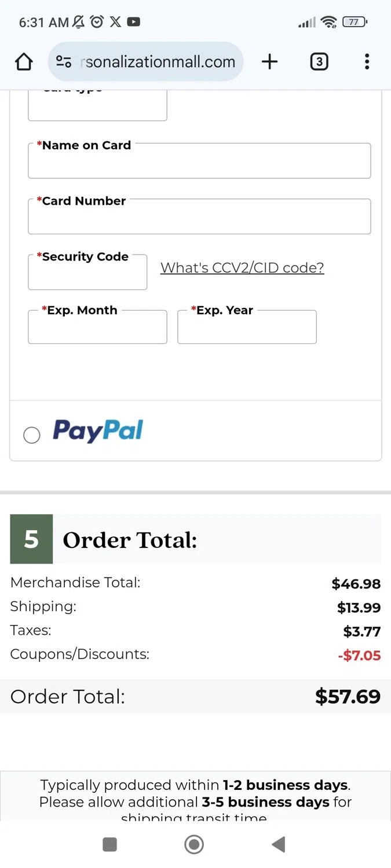Open the tab switcher showing 3 tabs
This screenshot has height=868, width=391.
point(319,62)
